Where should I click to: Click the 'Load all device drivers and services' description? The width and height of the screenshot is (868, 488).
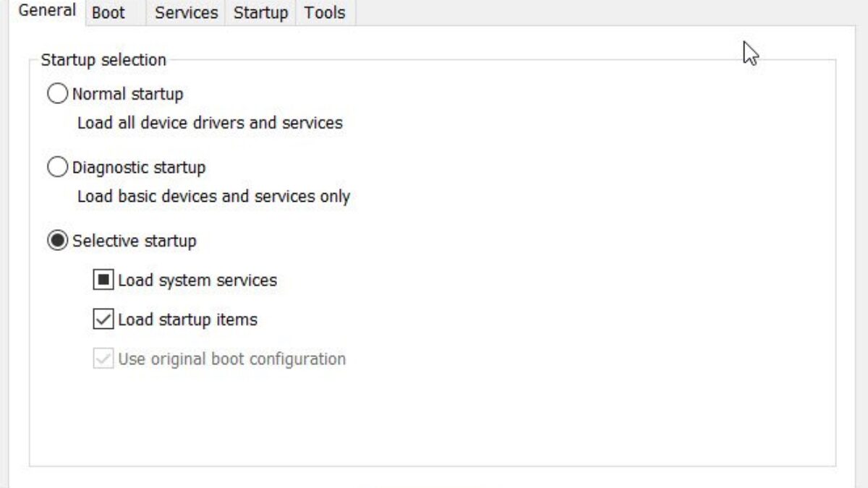(x=210, y=123)
